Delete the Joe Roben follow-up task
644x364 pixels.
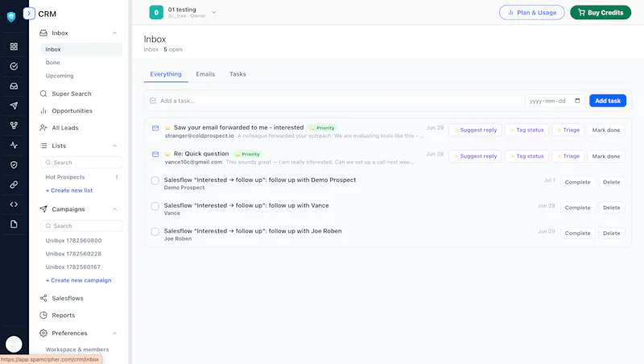click(x=611, y=233)
